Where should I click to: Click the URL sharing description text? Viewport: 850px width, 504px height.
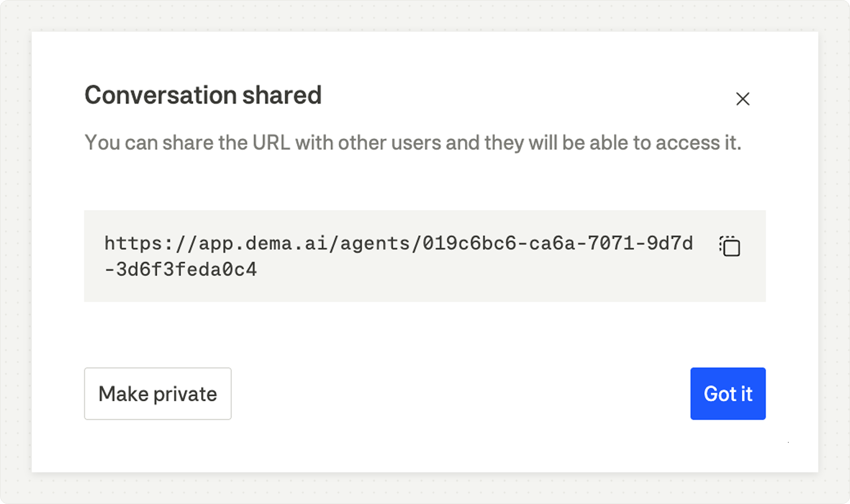pos(412,143)
